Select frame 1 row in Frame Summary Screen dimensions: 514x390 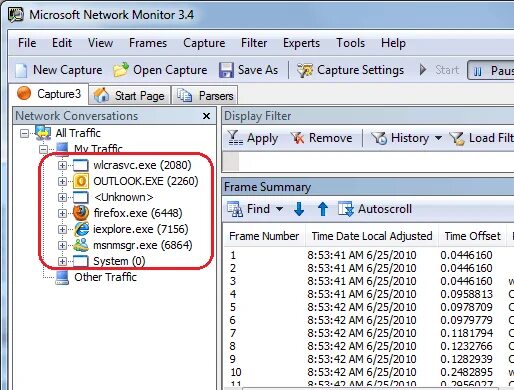(369, 255)
